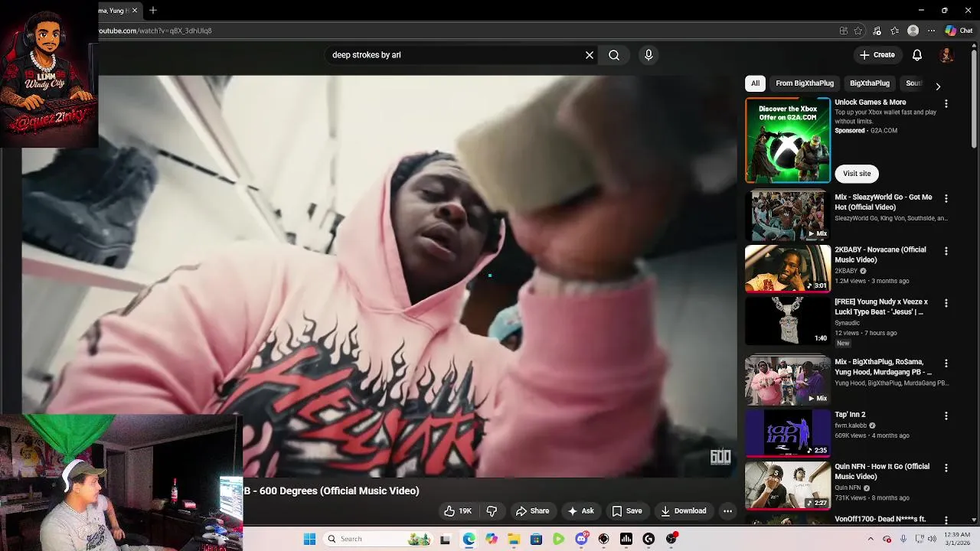980x551 pixels.
Task: Visit site for G2A Xbox ad
Action: 857,174
